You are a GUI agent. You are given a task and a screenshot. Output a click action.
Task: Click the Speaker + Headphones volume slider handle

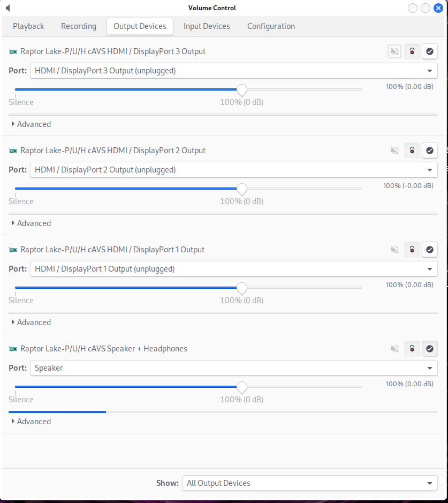pyautogui.click(x=242, y=387)
